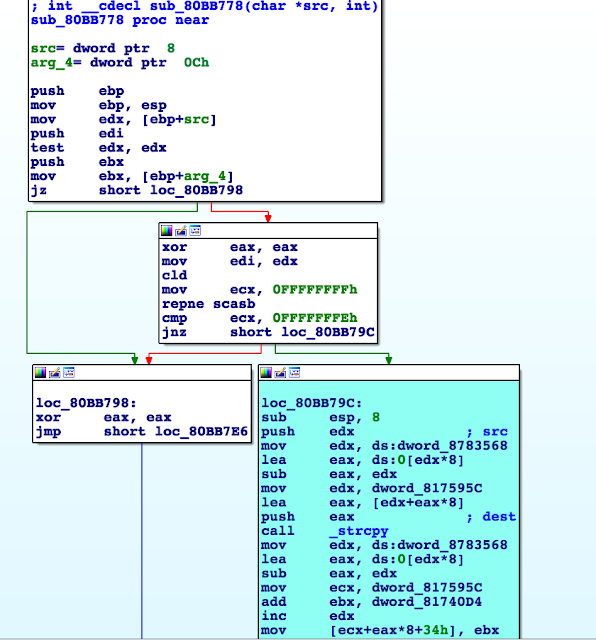Click graph icon on loc_80BB798 block
This screenshot has height=640, width=596.
point(69,373)
